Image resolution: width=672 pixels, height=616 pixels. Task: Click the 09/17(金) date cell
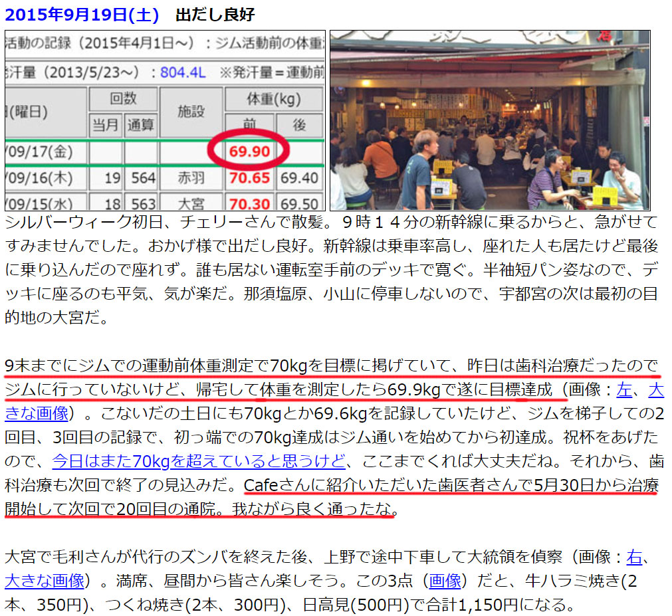tap(45, 152)
